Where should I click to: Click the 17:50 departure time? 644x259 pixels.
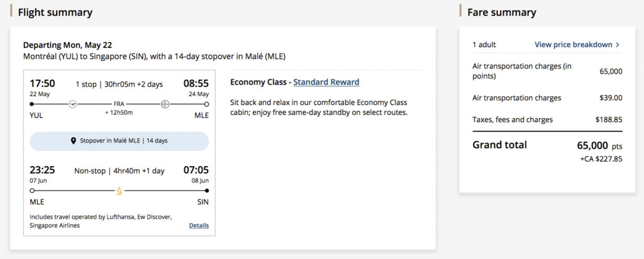point(43,83)
